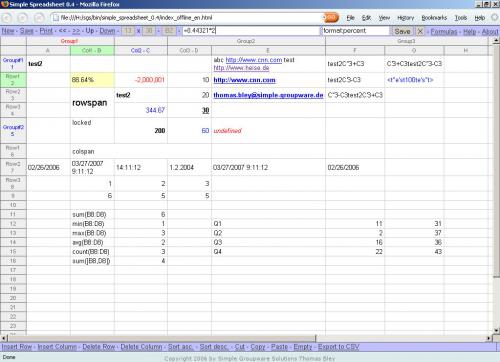Click the X cancel button beside Save
The width and height of the screenshot is (500, 362).
[x=420, y=31]
